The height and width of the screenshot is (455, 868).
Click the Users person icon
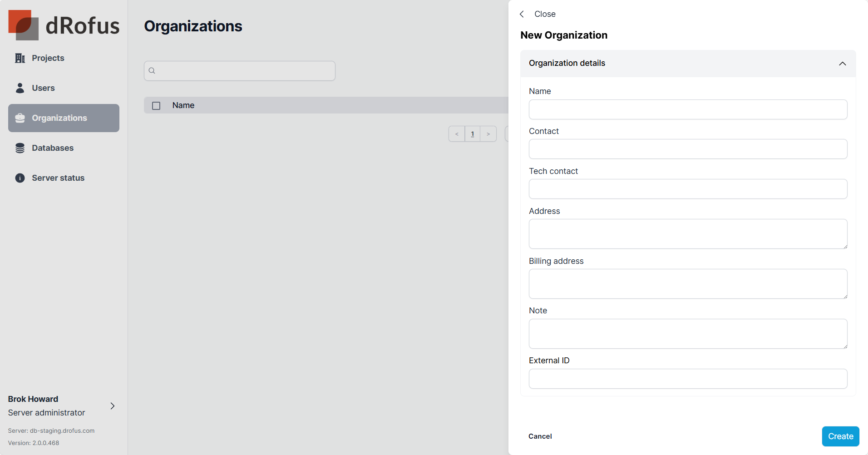20,88
